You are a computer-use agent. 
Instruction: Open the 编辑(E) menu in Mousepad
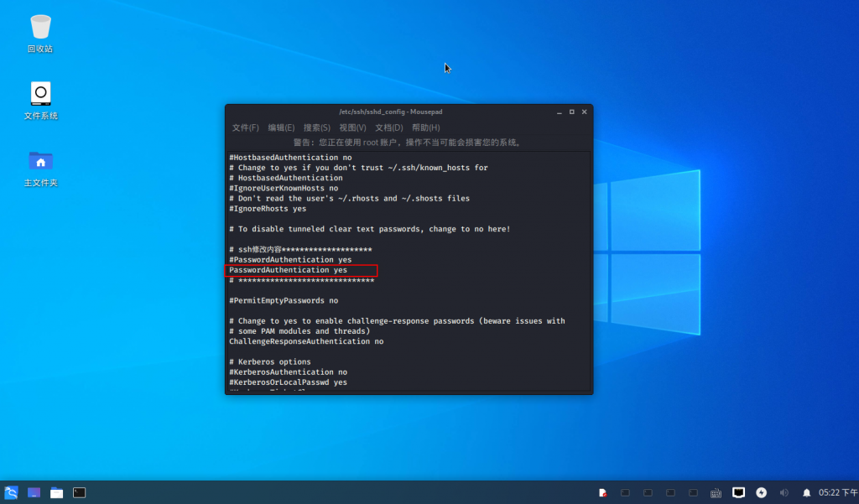point(281,127)
